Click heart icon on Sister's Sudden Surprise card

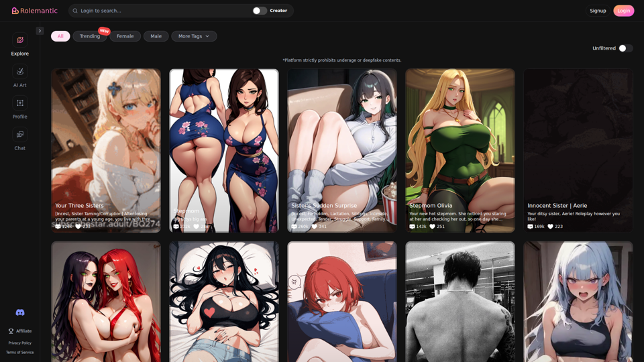pos(314,227)
